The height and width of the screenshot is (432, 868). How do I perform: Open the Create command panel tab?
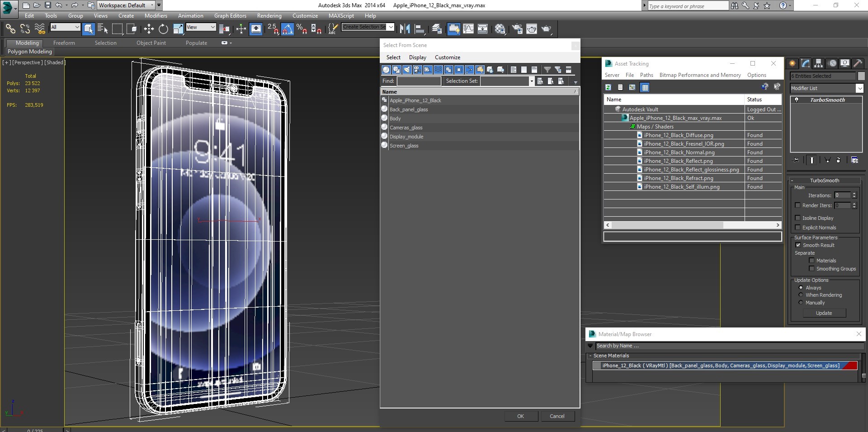[x=793, y=64]
